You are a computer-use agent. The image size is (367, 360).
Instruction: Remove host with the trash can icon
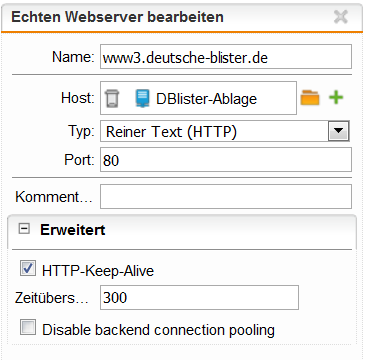point(111,98)
